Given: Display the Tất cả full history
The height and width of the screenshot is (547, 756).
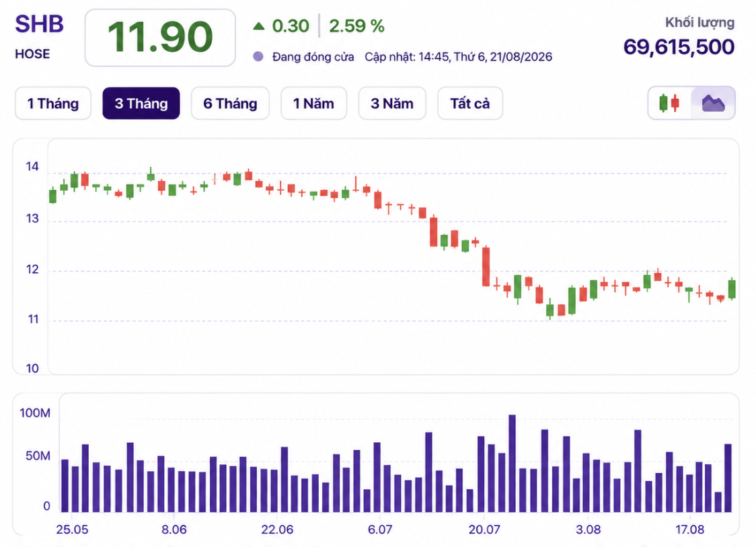Looking at the screenshot, I should [x=470, y=103].
